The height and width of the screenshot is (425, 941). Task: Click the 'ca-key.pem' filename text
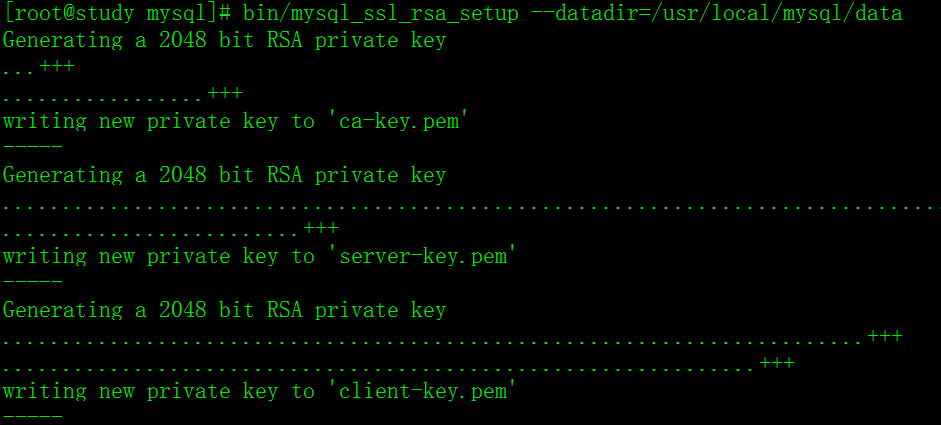[400, 122]
